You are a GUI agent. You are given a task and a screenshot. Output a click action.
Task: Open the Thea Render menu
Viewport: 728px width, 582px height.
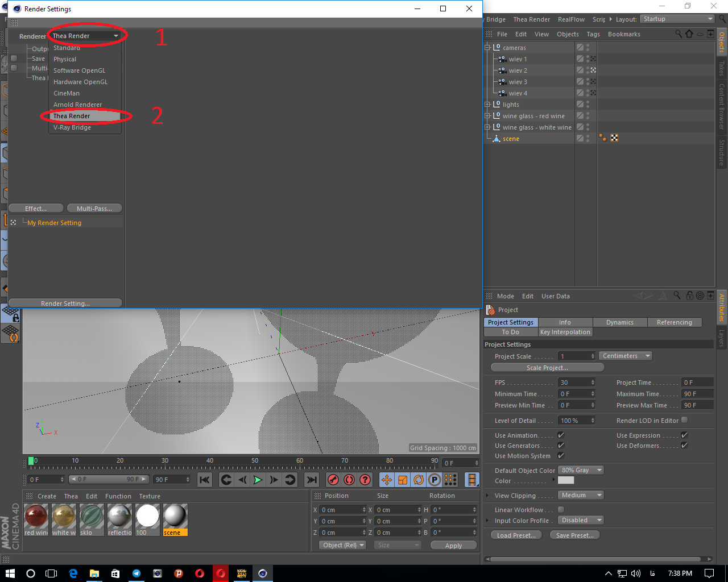click(x=531, y=19)
